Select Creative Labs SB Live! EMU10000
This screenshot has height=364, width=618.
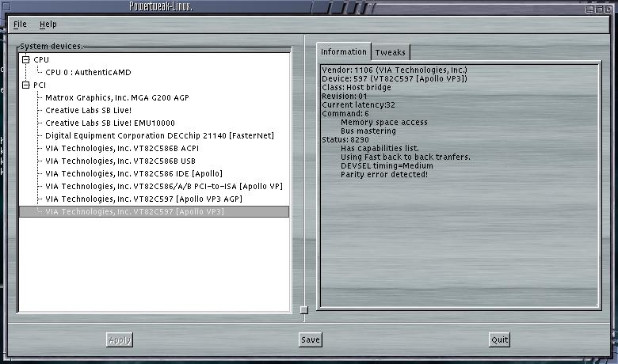pyautogui.click(x=110, y=123)
